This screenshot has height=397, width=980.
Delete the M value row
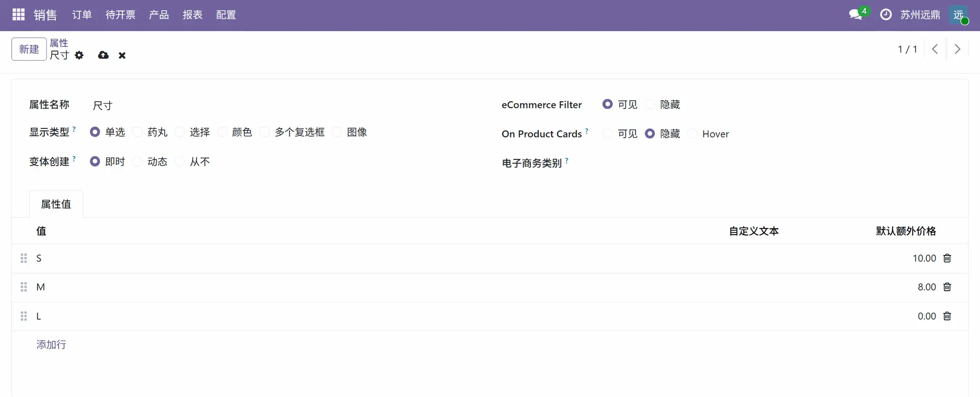click(947, 287)
